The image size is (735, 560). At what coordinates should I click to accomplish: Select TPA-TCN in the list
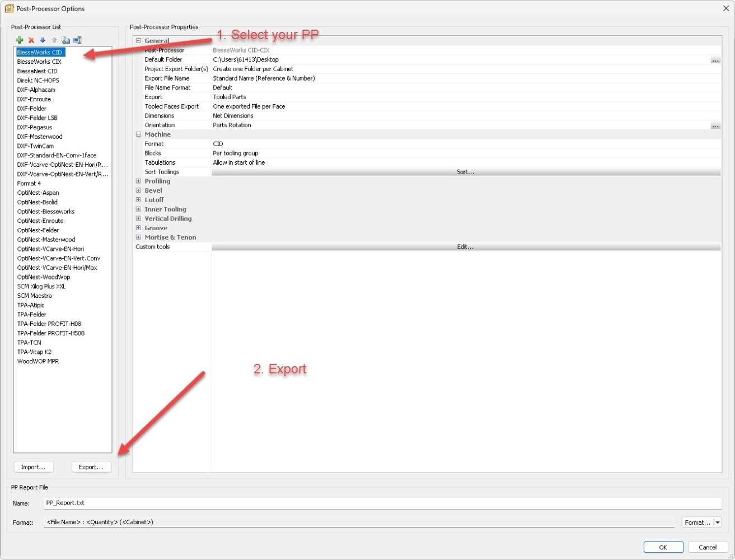29,343
